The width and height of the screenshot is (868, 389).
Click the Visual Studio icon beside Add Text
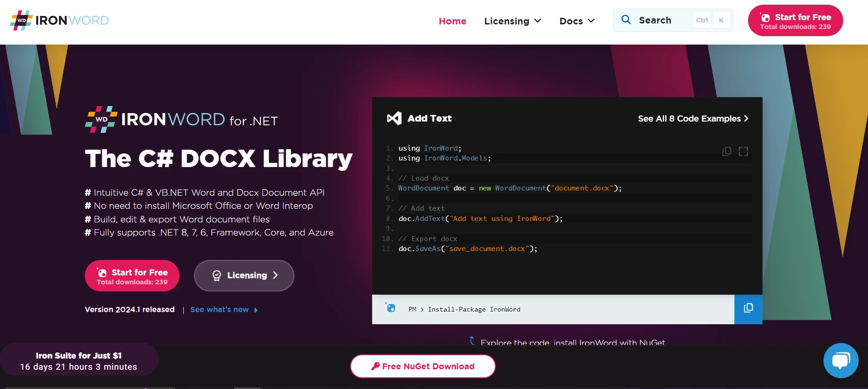[x=394, y=118]
